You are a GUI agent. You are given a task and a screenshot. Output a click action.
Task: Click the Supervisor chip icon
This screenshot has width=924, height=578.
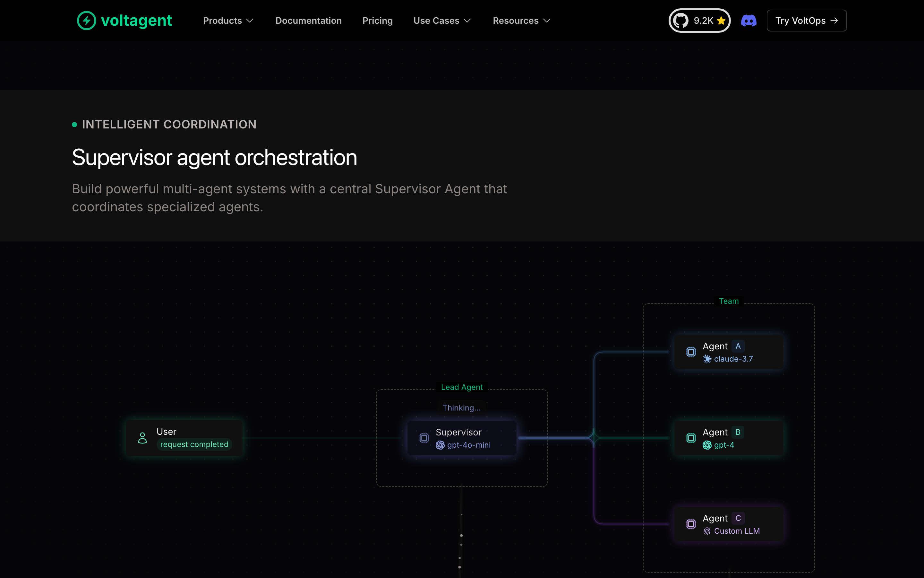(x=424, y=438)
